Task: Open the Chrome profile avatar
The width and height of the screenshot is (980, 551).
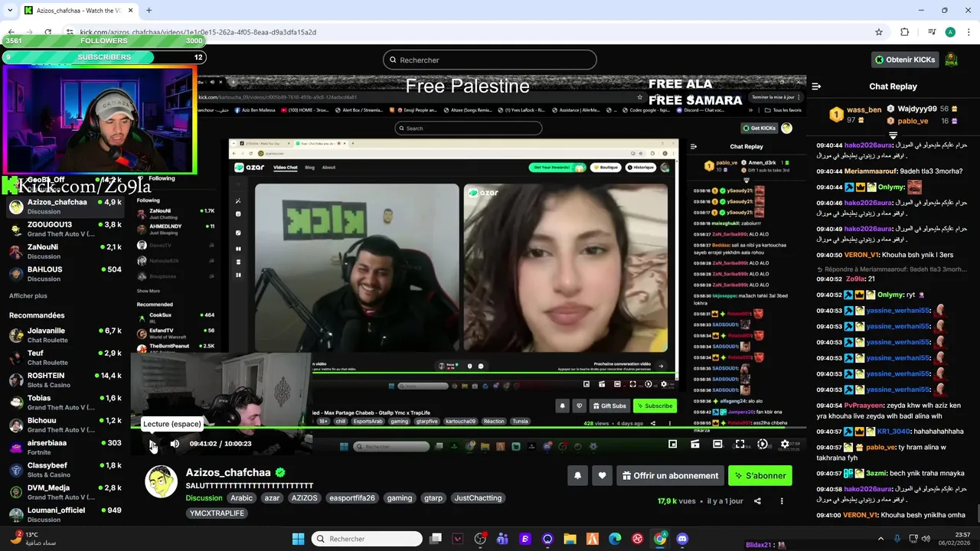Action: pyautogui.click(x=950, y=32)
